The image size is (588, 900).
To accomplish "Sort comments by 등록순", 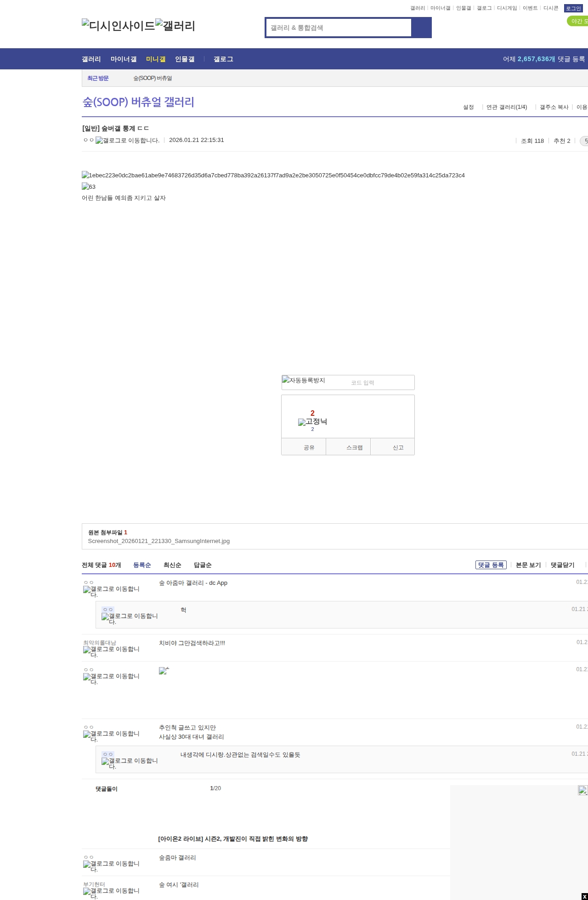I will coord(142,565).
